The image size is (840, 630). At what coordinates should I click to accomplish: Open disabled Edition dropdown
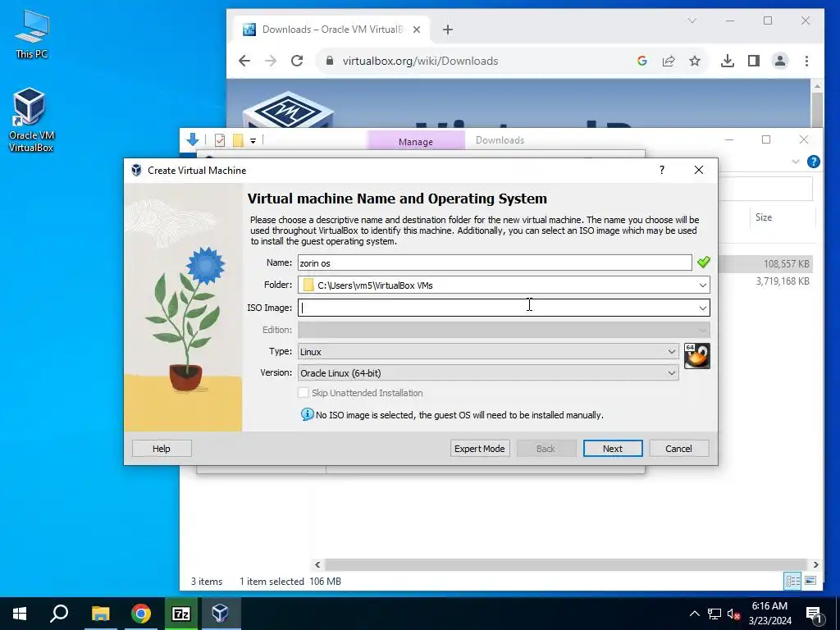click(504, 330)
